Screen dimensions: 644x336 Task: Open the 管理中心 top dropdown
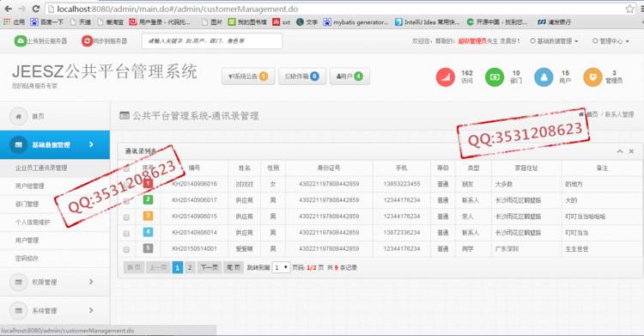pos(611,41)
